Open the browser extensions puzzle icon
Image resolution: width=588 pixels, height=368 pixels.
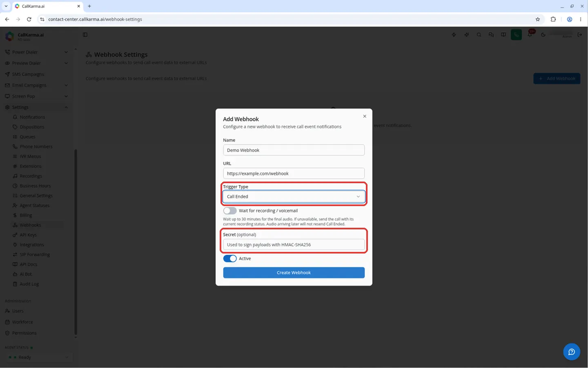point(553,19)
